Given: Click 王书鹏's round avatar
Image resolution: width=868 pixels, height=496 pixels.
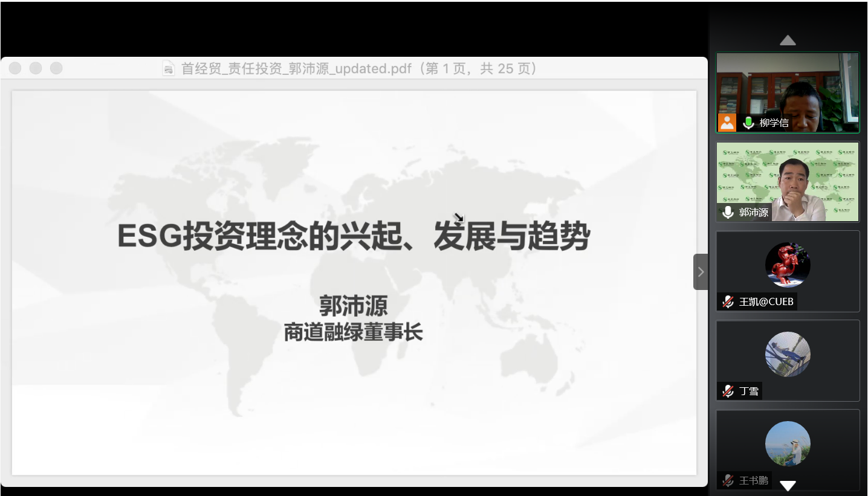Looking at the screenshot, I should tap(788, 443).
